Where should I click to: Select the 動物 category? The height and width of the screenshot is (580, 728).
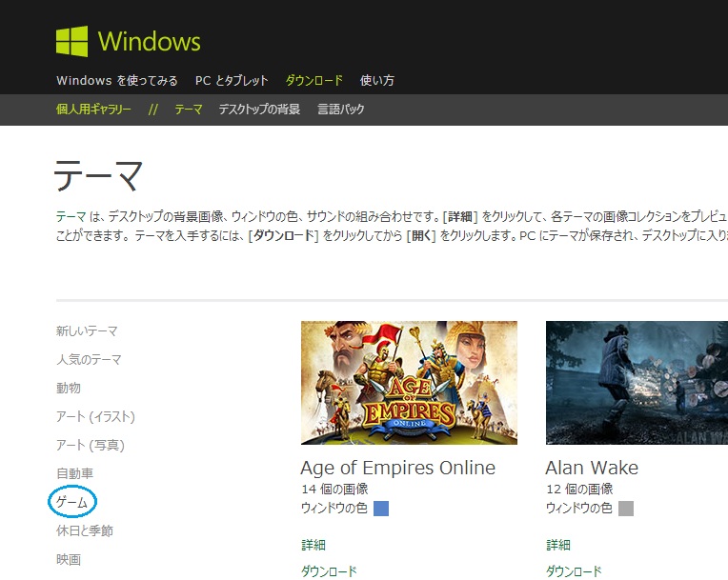(x=69, y=388)
